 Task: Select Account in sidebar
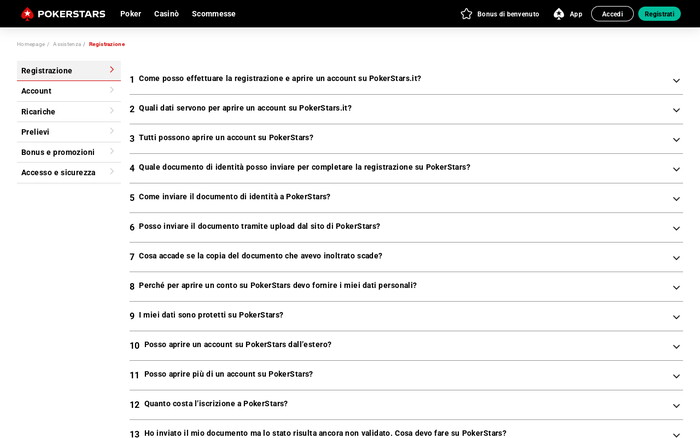(x=69, y=91)
